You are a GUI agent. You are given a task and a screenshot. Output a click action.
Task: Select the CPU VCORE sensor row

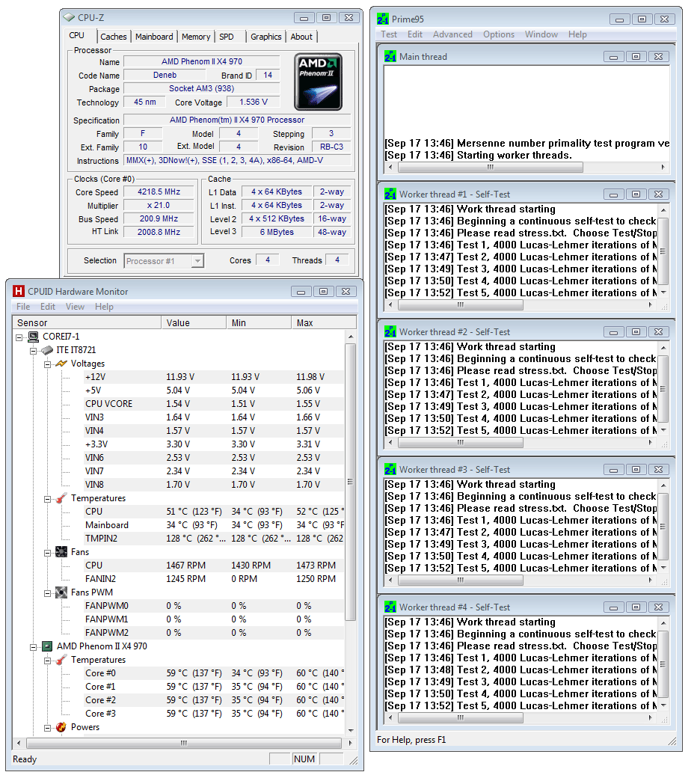coord(108,404)
